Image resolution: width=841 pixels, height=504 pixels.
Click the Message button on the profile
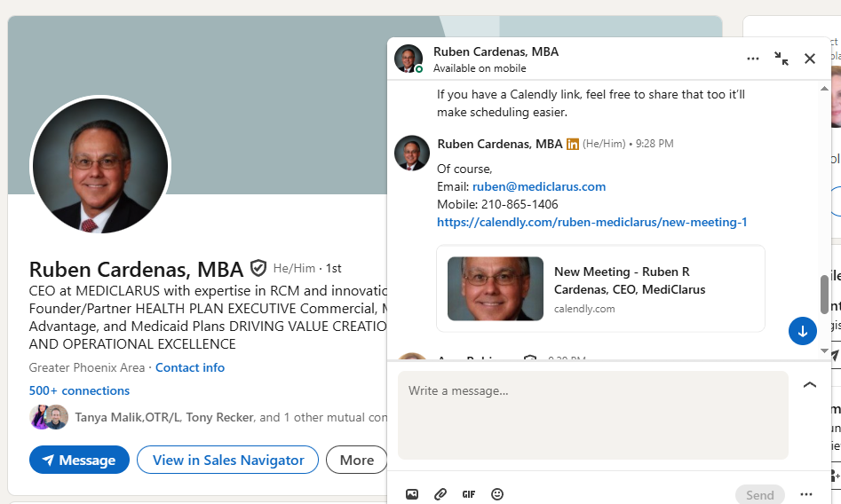[x=79, y=460]
